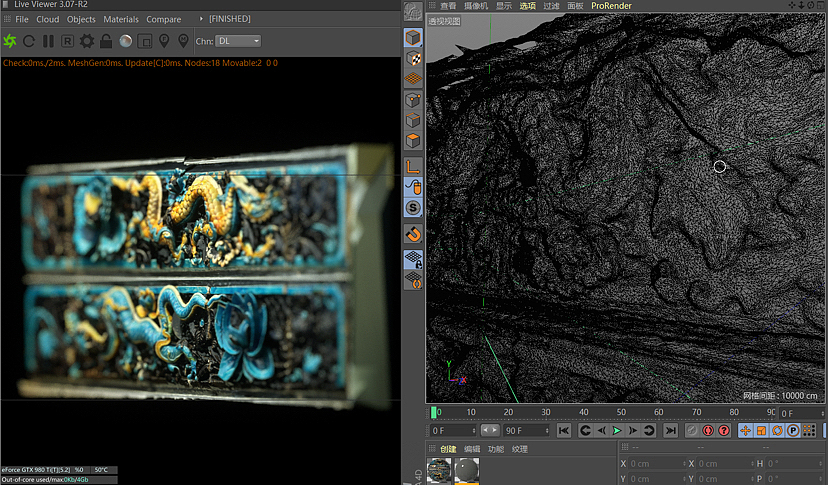Open the Materials menu in Live Viewer
The height and width of the screenshot is (485, 828).
121,19
